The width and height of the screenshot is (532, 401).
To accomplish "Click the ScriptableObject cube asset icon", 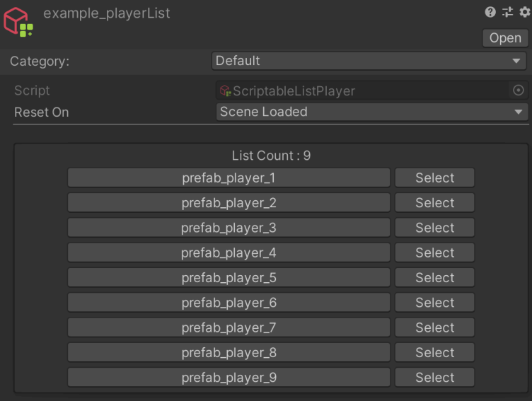I will 18,22.
